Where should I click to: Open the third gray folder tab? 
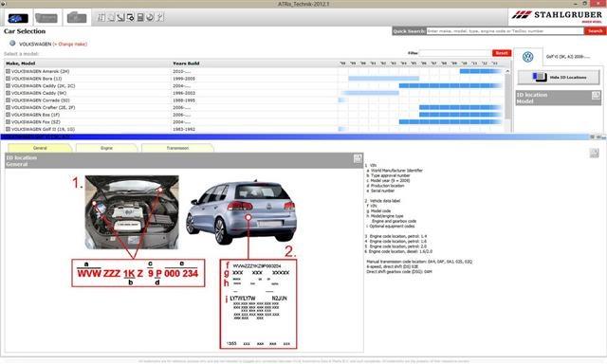tap(76, 18)
